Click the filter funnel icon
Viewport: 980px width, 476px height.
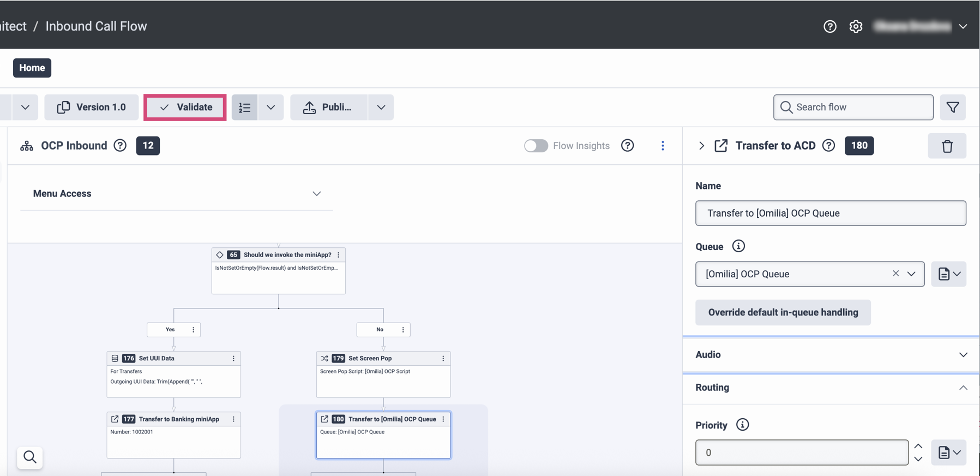(953, 107)
